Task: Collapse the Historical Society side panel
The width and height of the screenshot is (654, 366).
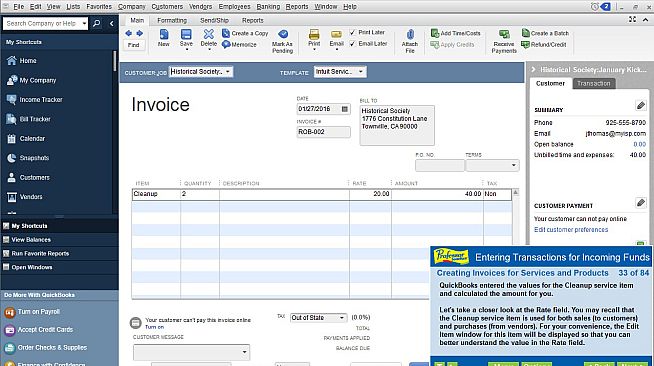Action: [x=533, y=70]
